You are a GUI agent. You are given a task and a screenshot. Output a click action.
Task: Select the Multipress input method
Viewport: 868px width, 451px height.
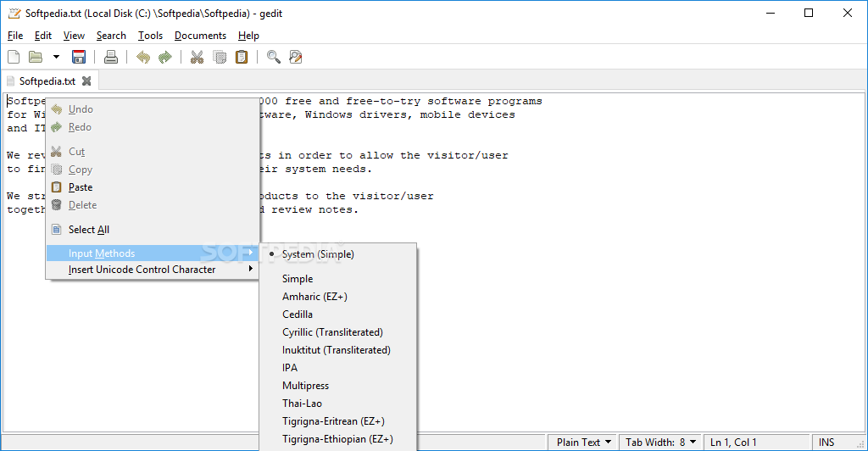[337, 386]
